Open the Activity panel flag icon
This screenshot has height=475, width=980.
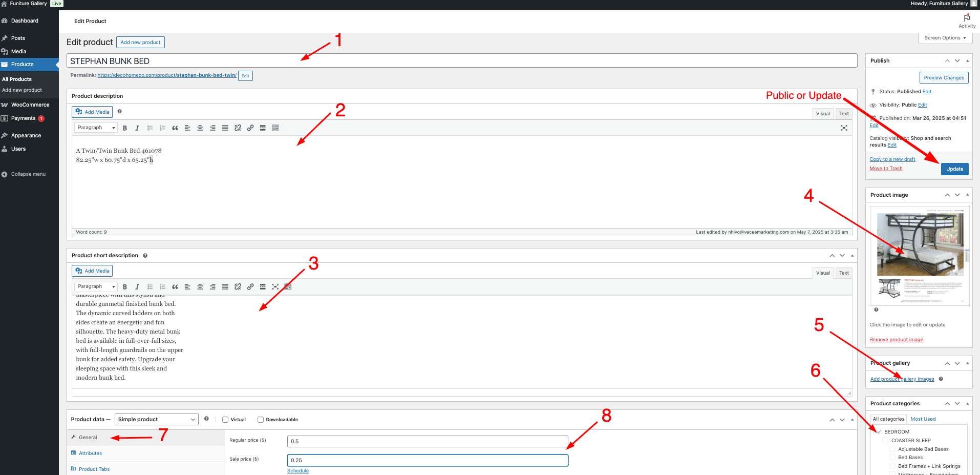point(967,18)
